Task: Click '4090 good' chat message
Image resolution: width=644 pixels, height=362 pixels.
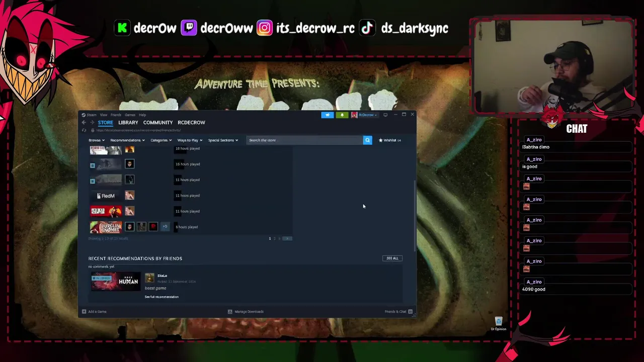Action: (534, 289)
